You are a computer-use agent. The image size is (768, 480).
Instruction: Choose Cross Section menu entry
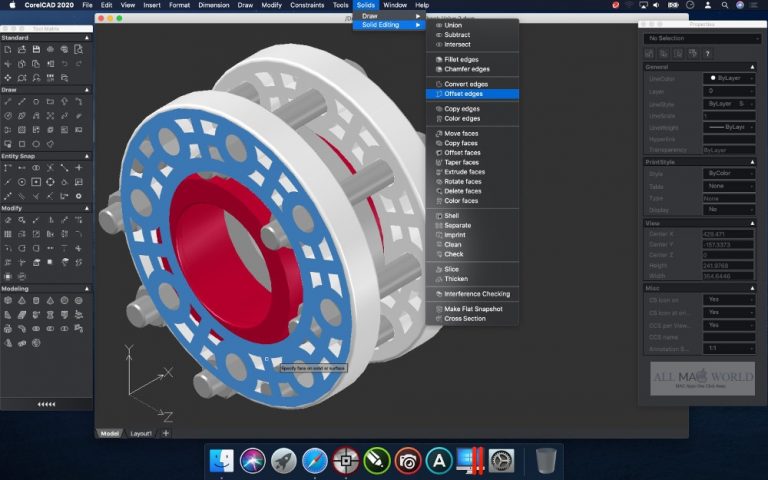tap(472, 318)
